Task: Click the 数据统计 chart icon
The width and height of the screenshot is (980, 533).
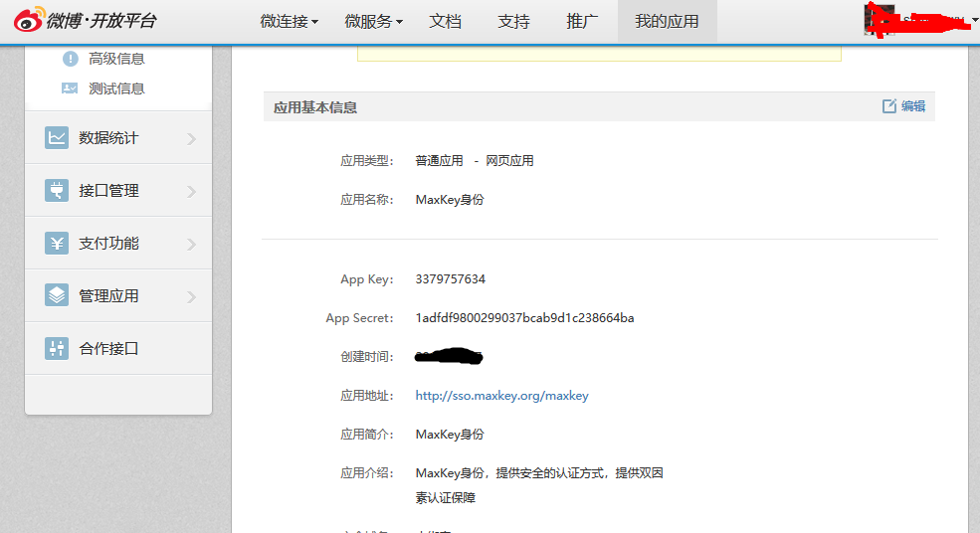Action: [57, 138]
